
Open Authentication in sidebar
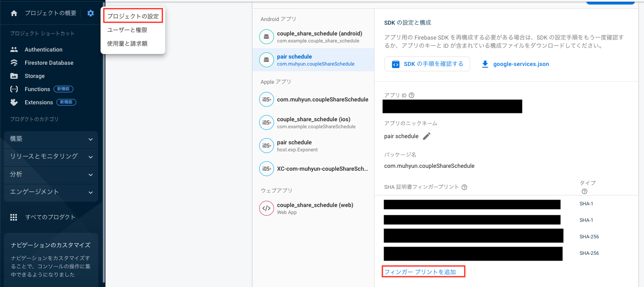[x=44, y=49]
